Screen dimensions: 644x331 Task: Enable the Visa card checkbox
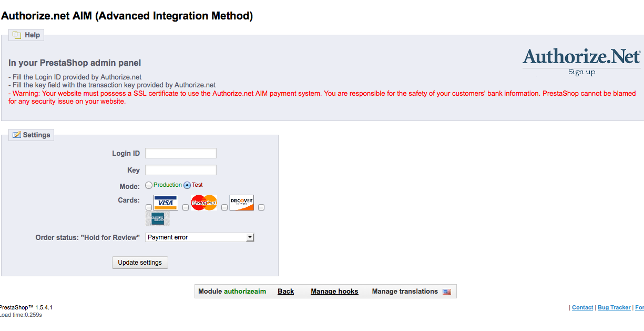point(149,207)
